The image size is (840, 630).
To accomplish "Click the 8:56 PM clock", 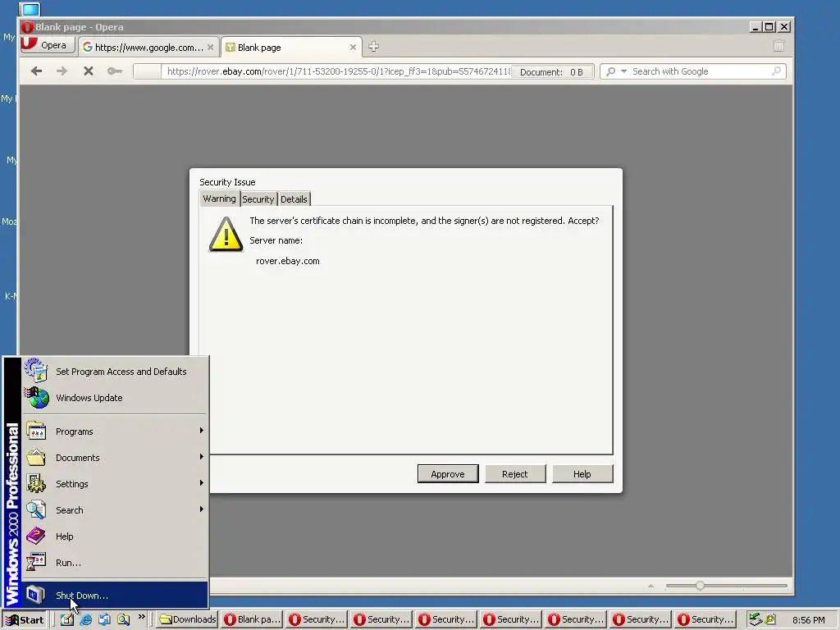I will pos(808,620).
